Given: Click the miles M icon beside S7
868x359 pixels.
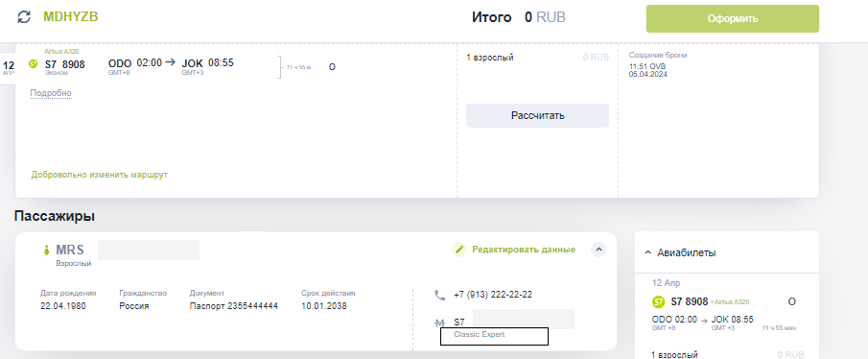Looking at the screenshot, I should pos(440,323).
